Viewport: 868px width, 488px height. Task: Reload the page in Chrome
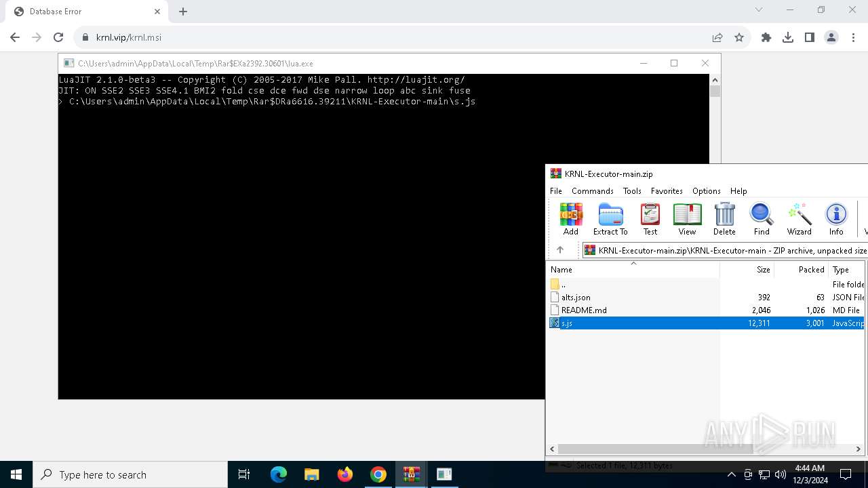(x=58, y=37)
